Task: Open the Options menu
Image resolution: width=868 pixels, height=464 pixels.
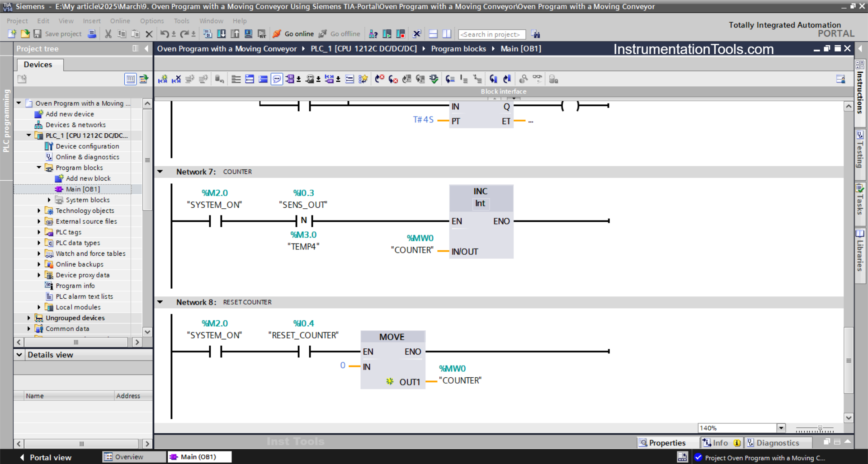Action: coord(152,21)
